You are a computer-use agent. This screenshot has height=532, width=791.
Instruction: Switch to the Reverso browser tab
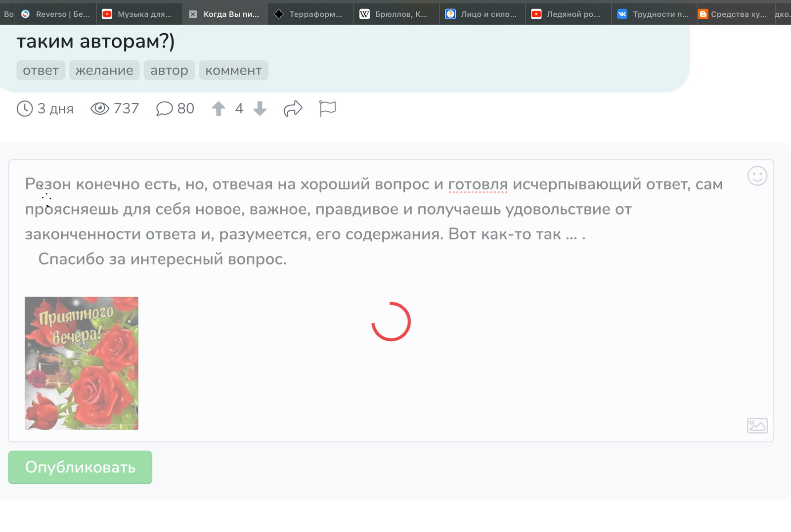click(x=56, y=14)
